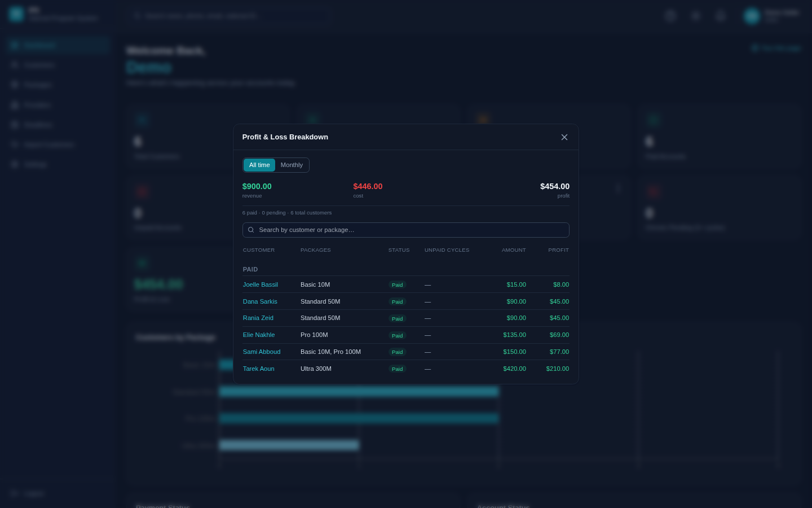Switch to the Monthly tab
812x508 pixels.
pyautogui.click(x=292, y=165)
